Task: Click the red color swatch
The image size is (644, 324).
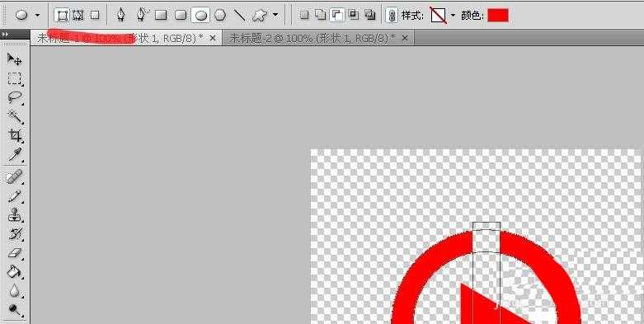Action: pyautogui.click(x=498, y=16)
